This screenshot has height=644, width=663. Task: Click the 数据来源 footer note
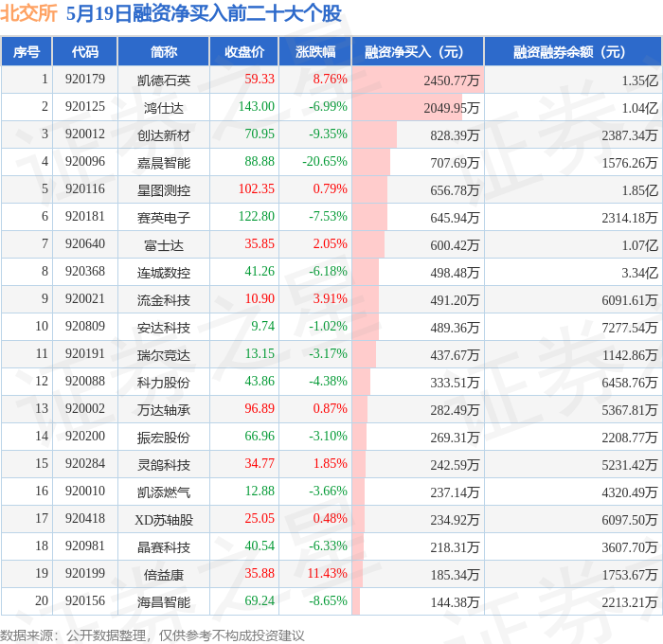pyautogui.click(x=152, y=635)
